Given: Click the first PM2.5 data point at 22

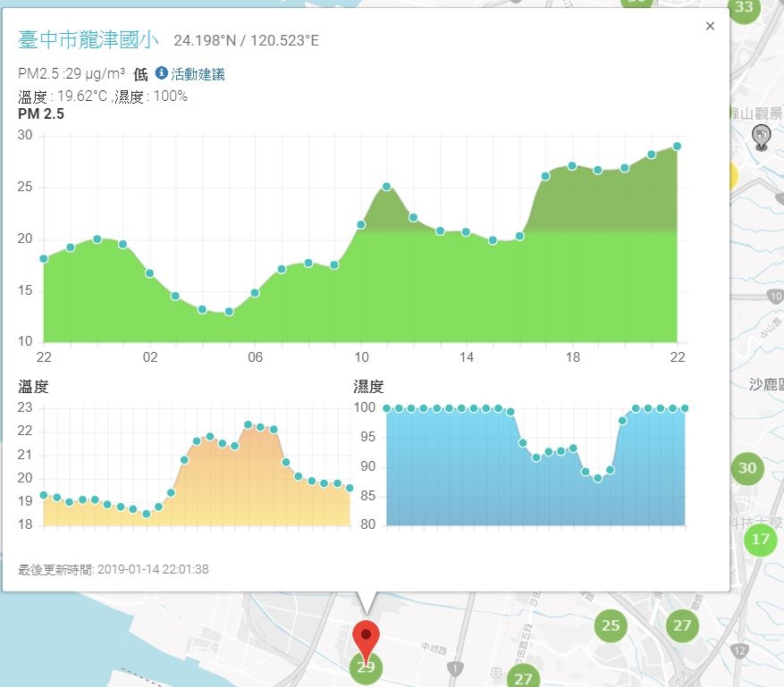Looking at the screenshot, I should (x=44, y=259).
